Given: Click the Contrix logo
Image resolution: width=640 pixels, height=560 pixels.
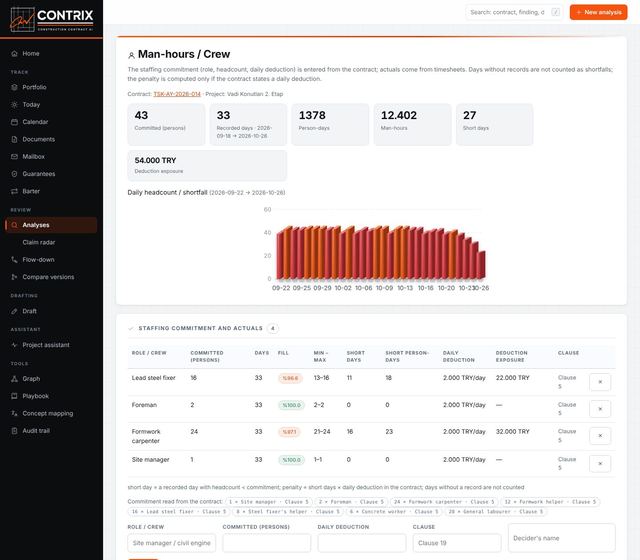Looking at the screenshot, I should (51, 19).
